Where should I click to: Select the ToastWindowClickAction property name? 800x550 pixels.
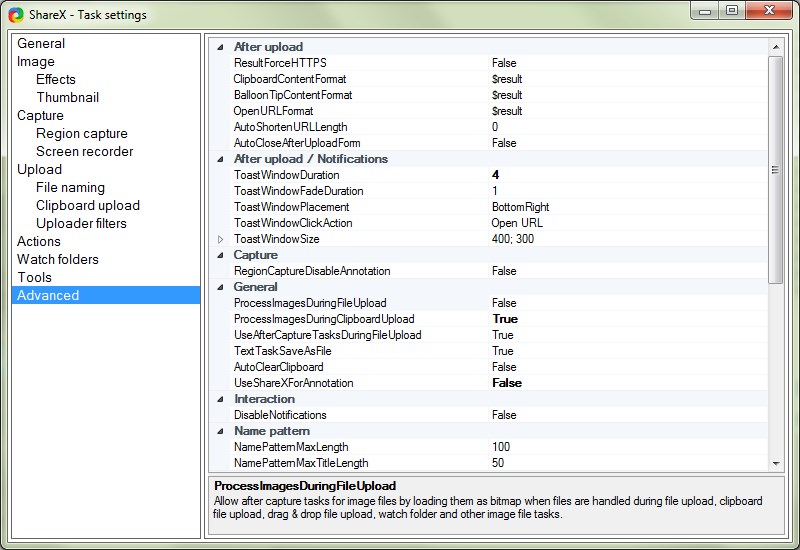tap(293, 223)
